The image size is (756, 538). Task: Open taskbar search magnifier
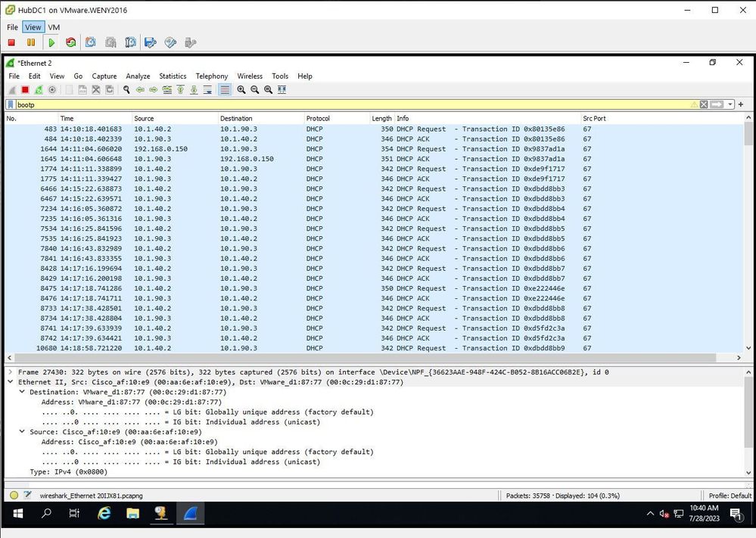pos(46,514)
